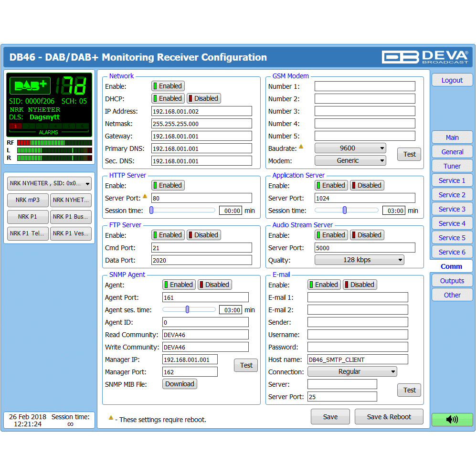
Task: Enable the FTP Server
Action: pyautogui.click(x=168, y=235)
